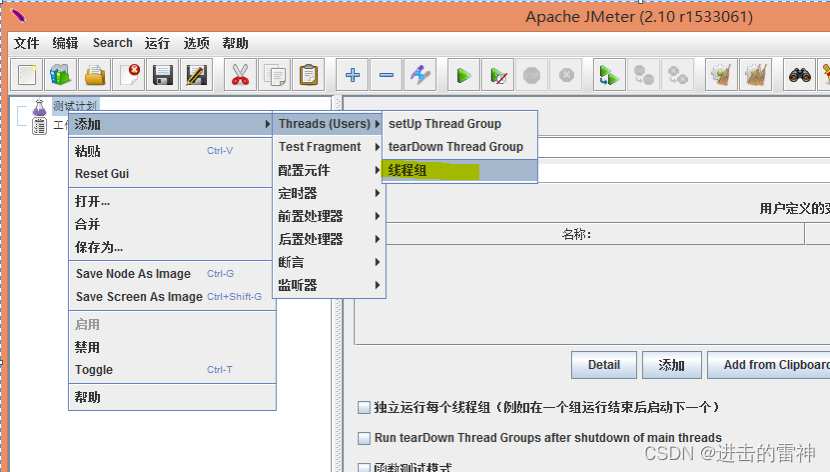Choose tearDown Thread Group
The width and height of the screenshot is (830, 472).
459,147
